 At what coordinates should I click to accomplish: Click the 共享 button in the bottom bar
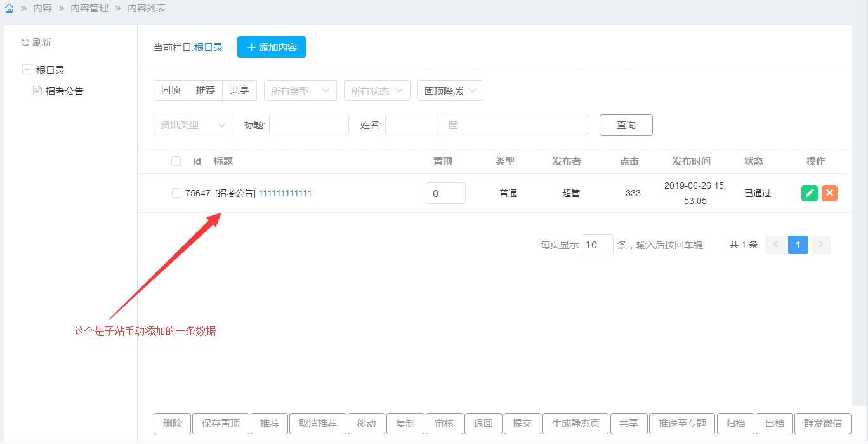pos(629,424)
